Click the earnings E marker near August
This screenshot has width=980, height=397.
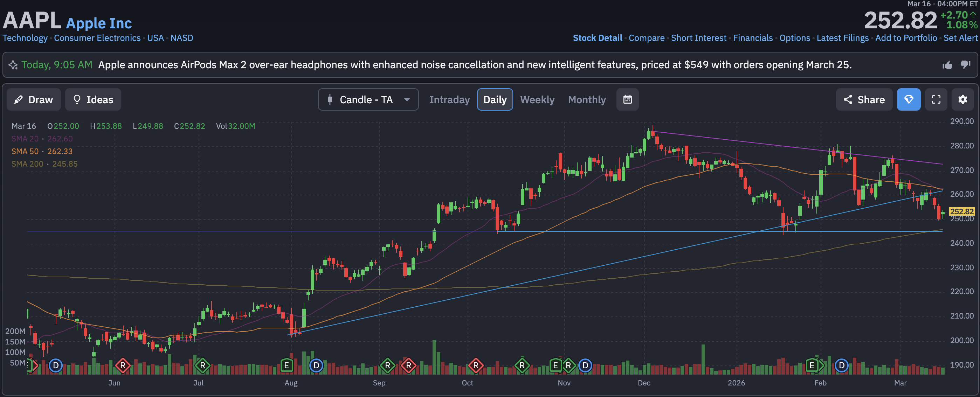[287, 366]
